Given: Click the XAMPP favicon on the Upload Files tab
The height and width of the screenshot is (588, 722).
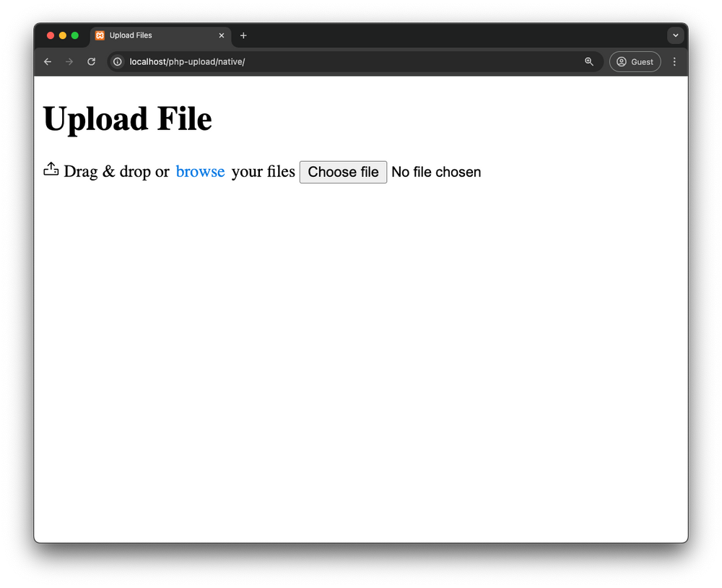Looking at the screenshot, I should coord(98,35).
